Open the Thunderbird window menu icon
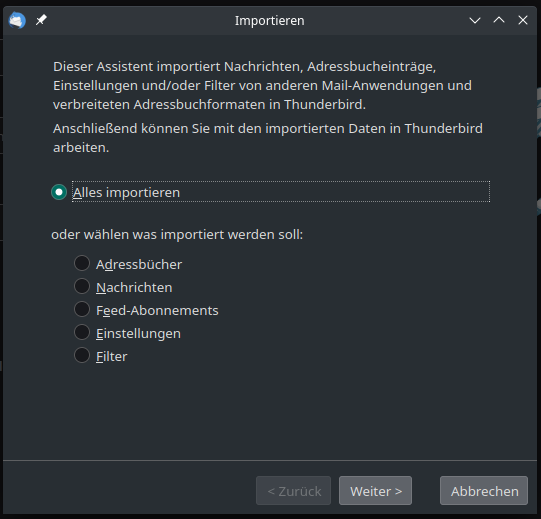Viewport: 541px width, 519px height. [17, 20]
